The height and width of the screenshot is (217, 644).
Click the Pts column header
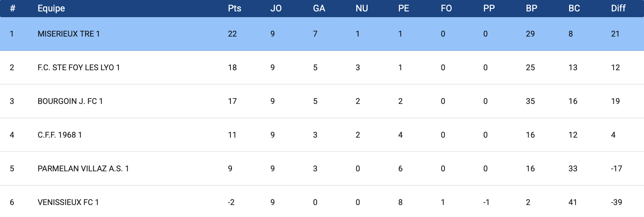(235, 8)
